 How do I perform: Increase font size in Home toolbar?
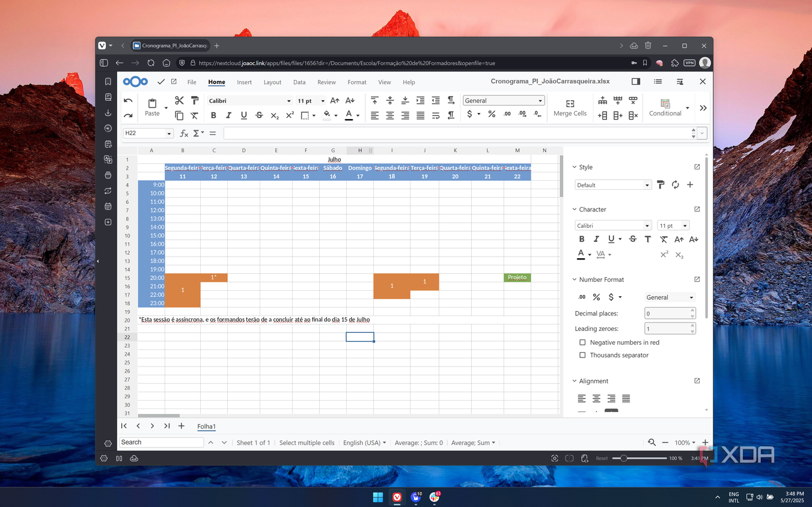point(335,100)
